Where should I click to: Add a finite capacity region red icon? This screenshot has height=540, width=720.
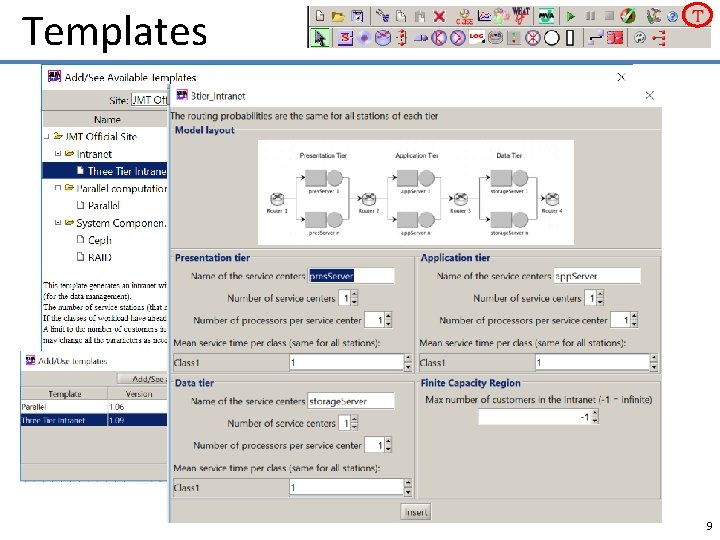point(614,38)
